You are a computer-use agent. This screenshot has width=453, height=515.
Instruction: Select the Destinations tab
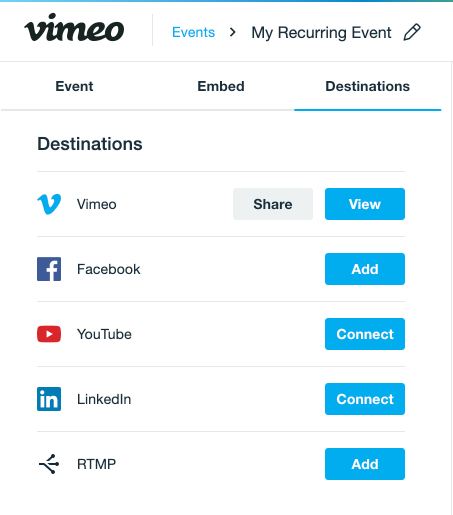click(x=367, y=86)
